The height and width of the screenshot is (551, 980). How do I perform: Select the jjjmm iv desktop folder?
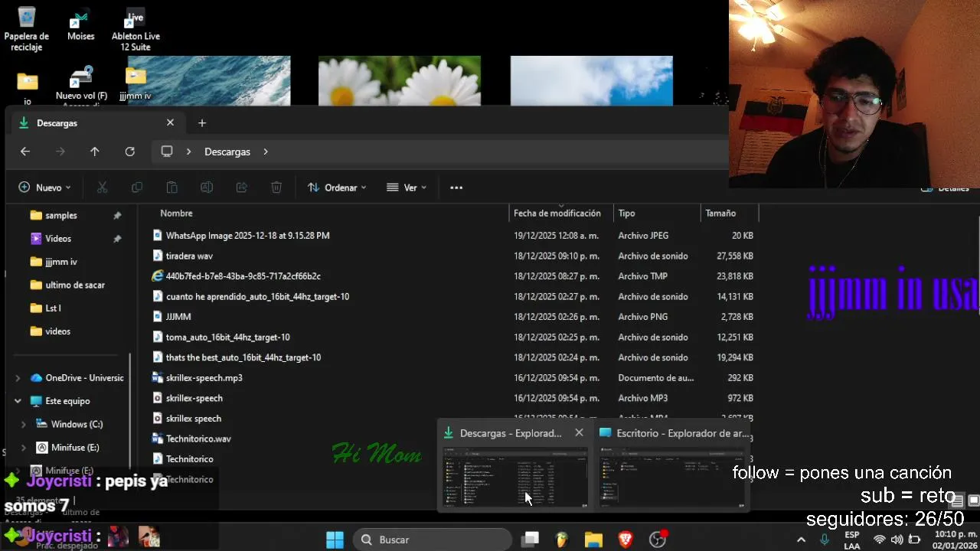click(136, 84)
